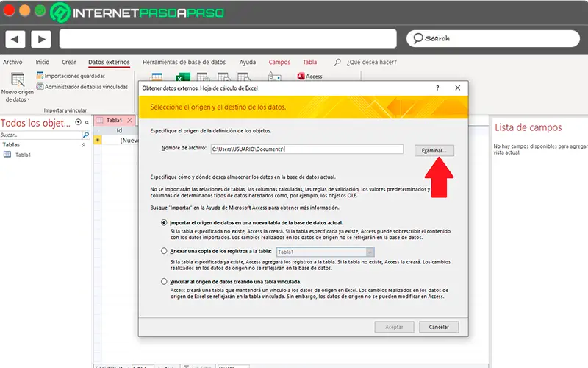Screen dimensions: 588x368
Task: Close the Obtener datos externos dialog
Action: [x=457, y=88]
